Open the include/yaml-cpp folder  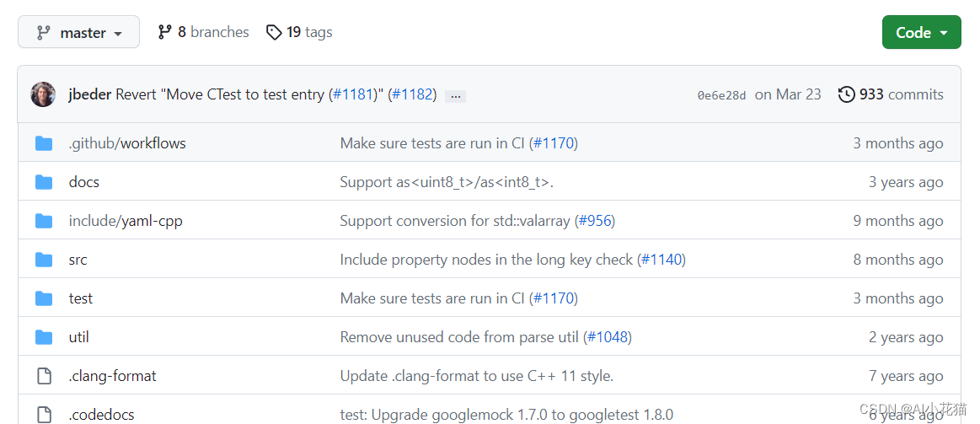point(126,221)
